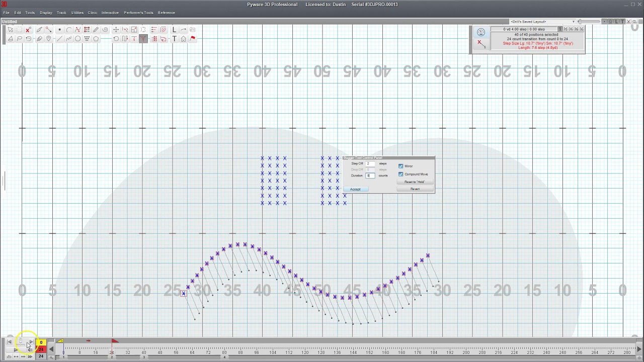Toggle the grid display icon at top right
644x362 pixels.
[x=640, y=22]
